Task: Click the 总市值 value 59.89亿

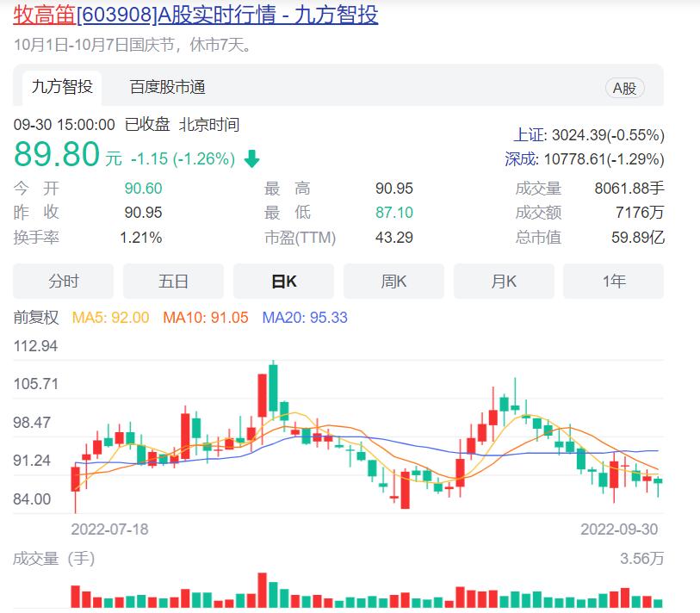Action: tap(638, 238)
